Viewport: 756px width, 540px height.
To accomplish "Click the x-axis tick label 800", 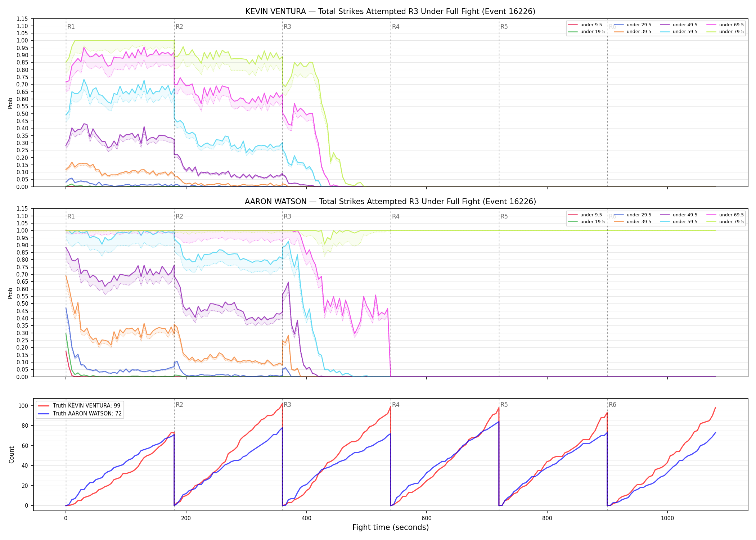I will click(547, 518).
